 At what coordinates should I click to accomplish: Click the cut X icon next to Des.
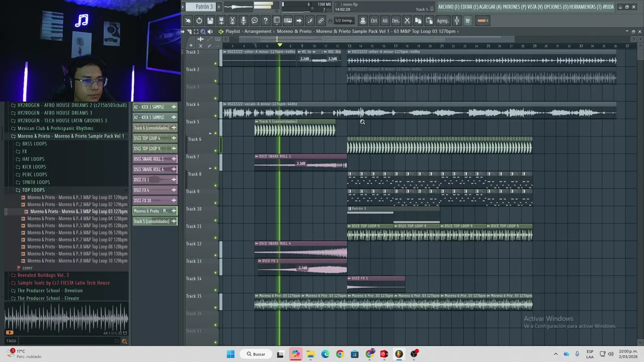[407, 21]
